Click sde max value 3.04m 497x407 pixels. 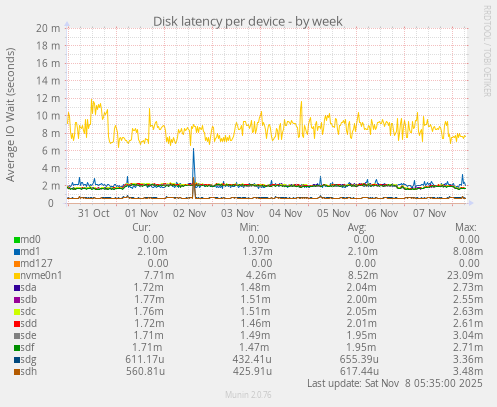[x=468, y=335]
